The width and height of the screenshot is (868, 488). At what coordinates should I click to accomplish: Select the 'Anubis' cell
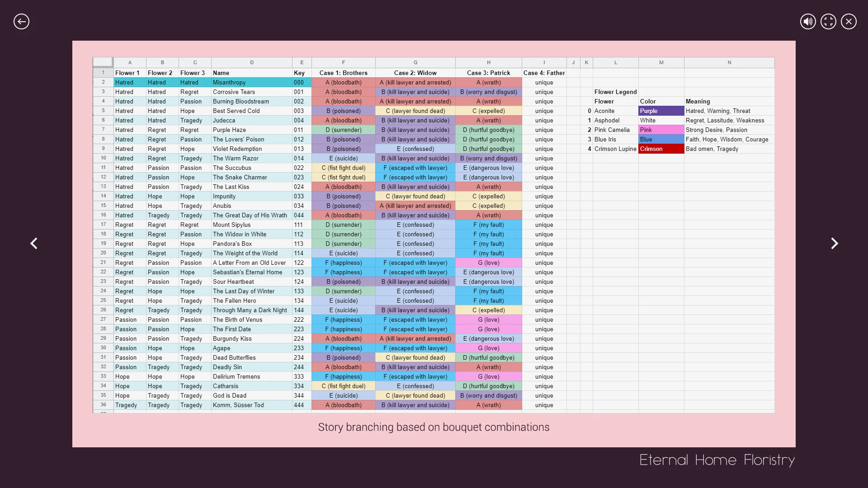[251, 206]
